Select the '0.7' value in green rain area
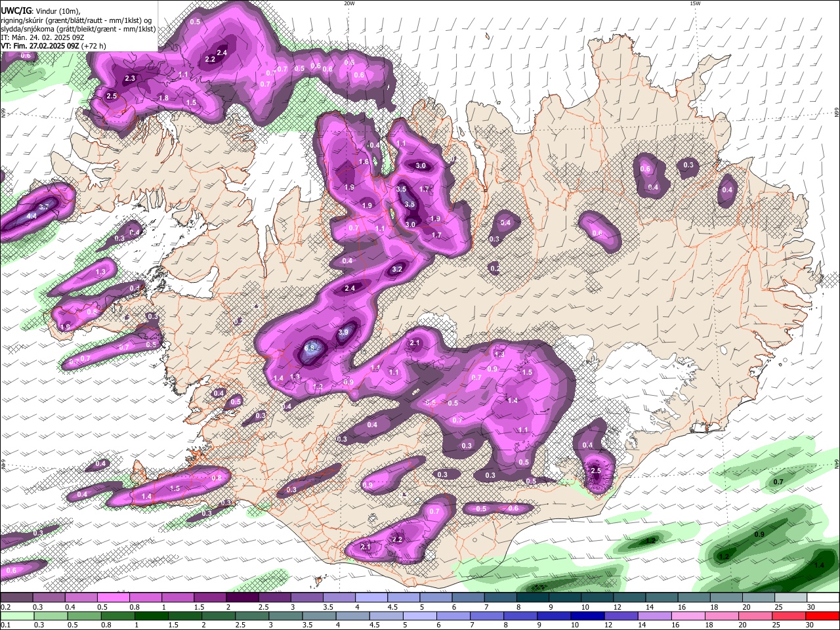 [778, 482]
